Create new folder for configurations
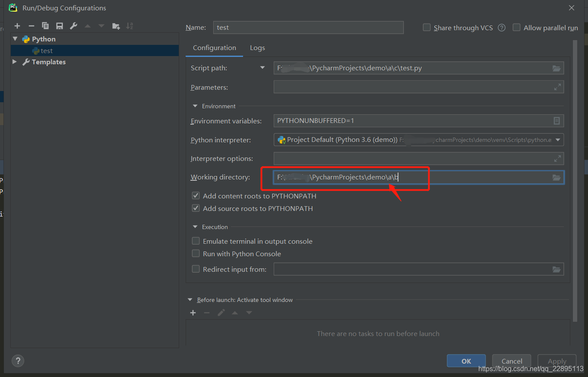The height and width of the screenshot is (377, 588). (x=116, y=26)
